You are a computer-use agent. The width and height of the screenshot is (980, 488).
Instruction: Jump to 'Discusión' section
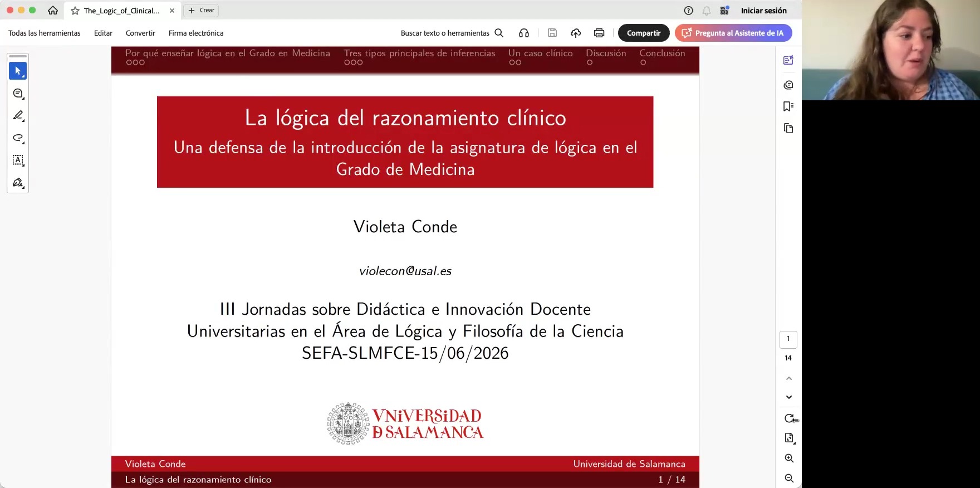tap(606, 53)
